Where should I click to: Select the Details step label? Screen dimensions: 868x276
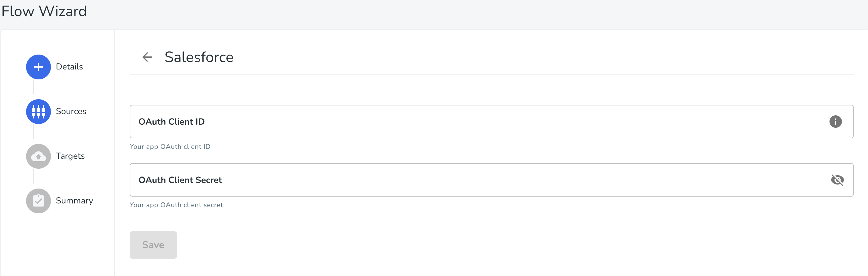(70, 67)
